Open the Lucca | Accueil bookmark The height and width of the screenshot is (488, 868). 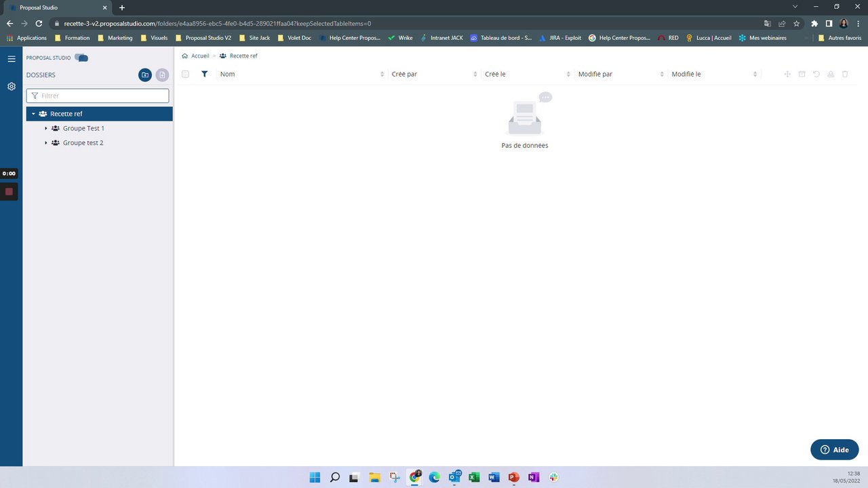coord(709,38)
